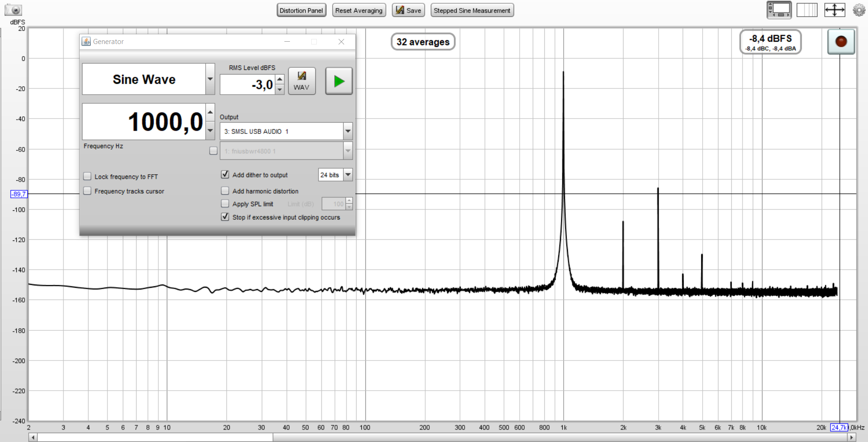The height and width of the screenshot is (442, 868).
Task: Increase frequency with up arrow
Action: pos(210,112)
